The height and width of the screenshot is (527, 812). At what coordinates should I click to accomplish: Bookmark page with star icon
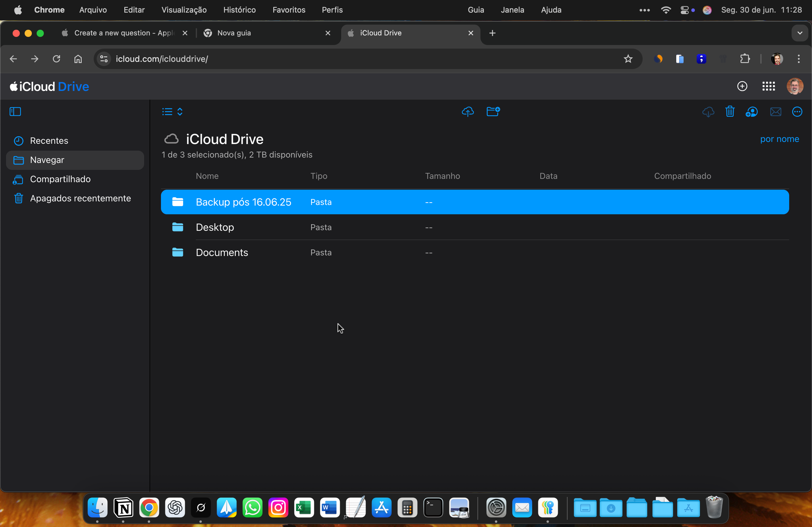pyautogui.click(x=628, y=59)
